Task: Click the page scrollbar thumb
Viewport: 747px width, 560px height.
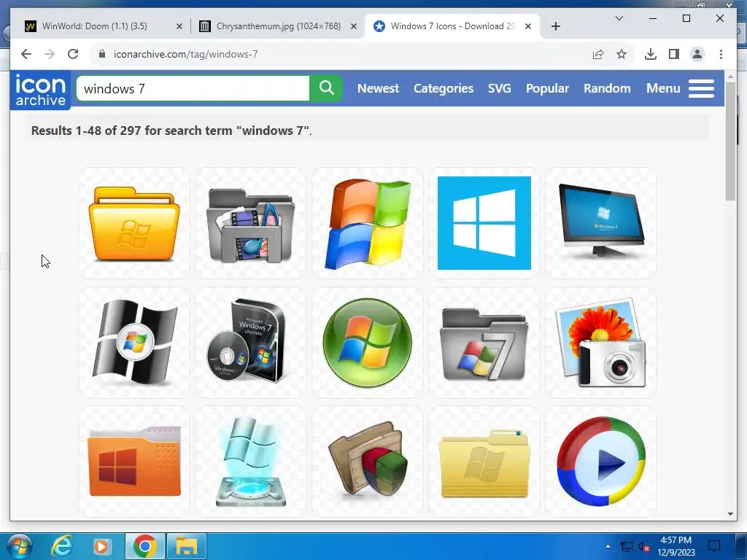Action: (x=731, y=141)
